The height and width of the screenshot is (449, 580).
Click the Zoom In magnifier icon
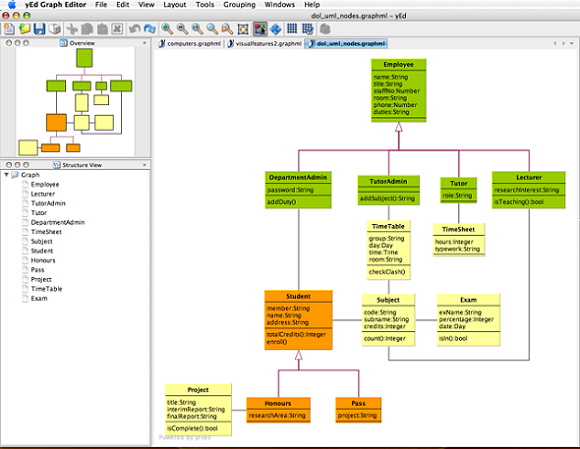click(167, 29)
